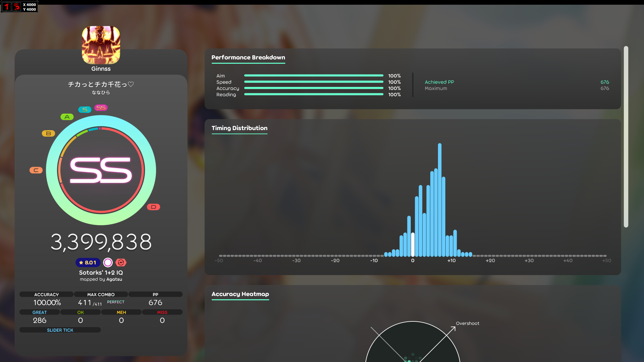Click the mapper name Agatsu
The width and height of the screenshot is (644, 362).
pyautogui.click(x=114, y=279)
